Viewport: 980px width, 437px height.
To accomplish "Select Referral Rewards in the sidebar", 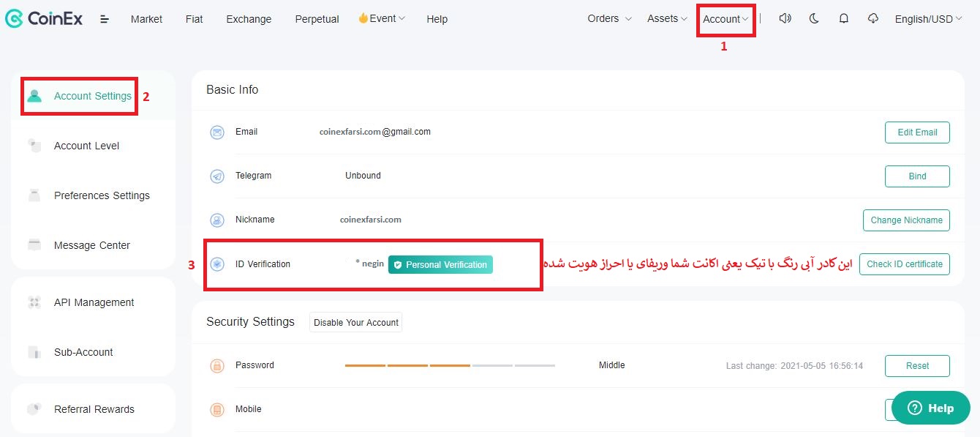I will (93, 409).
